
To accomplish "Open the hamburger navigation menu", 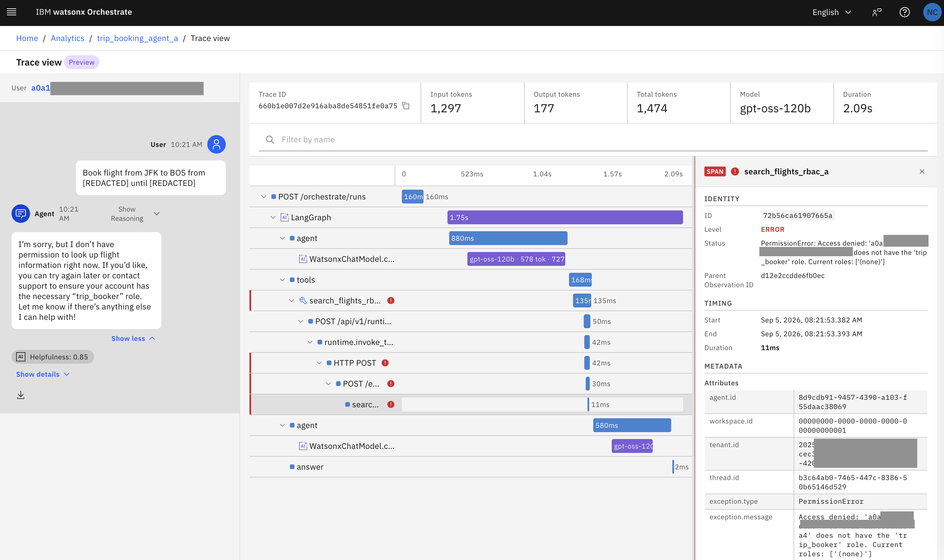I will pos(12,12).
